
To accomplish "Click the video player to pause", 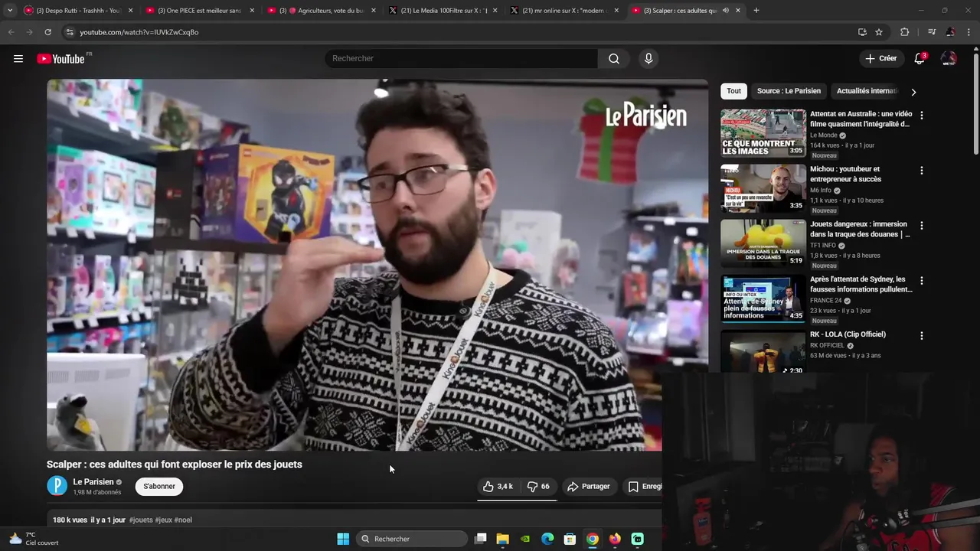I will point(377,265).
